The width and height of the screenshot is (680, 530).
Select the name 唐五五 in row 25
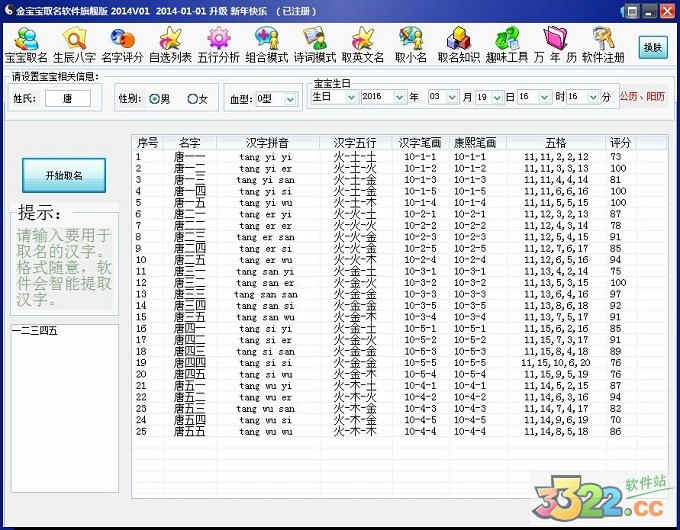tap(190, 431)
